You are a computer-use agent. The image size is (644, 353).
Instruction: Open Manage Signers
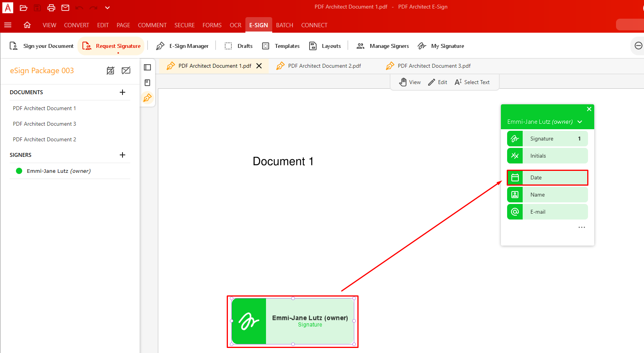click(383, 46)
